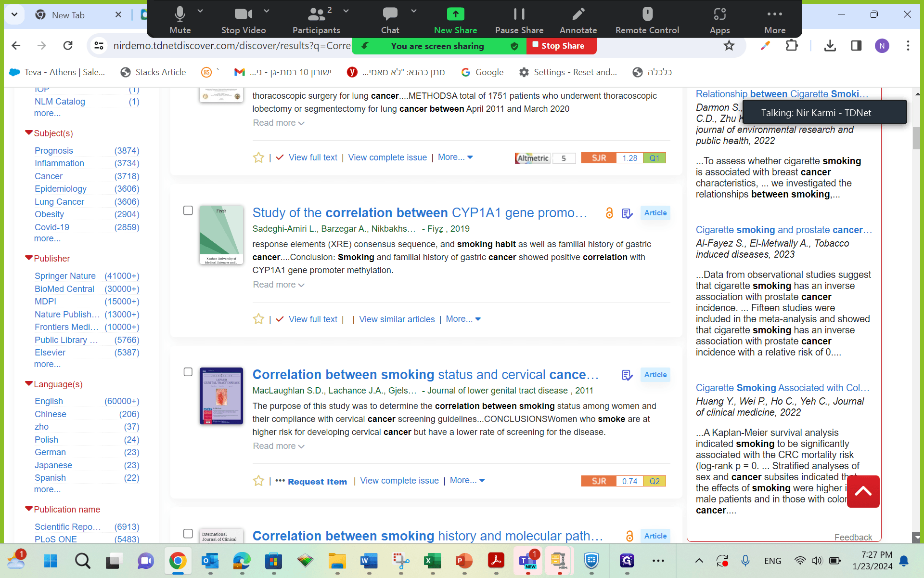
Task: Open the More... dropdown for the cervical cancer article
Action: (467, 480)
